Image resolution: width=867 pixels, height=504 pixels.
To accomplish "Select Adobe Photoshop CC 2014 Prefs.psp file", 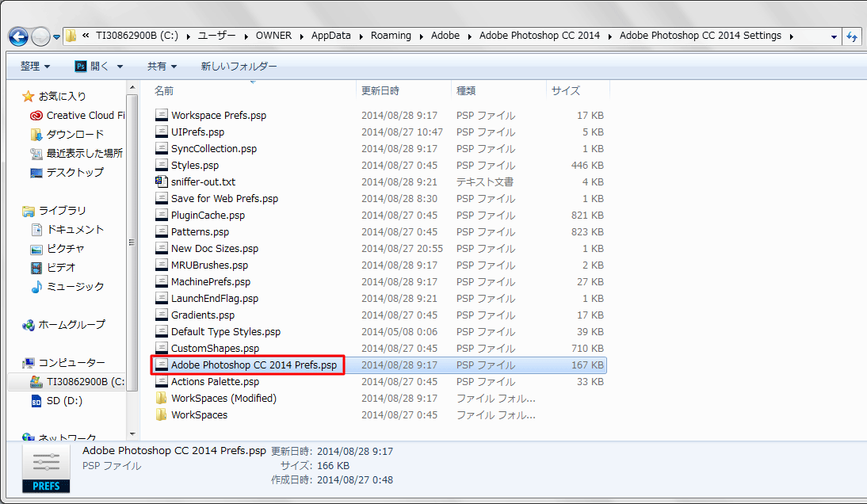I will tap(254, 365).
